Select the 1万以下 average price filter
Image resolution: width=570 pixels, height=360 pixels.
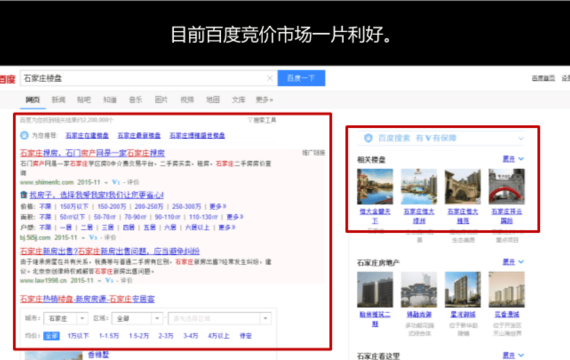(x=78, y=336)
